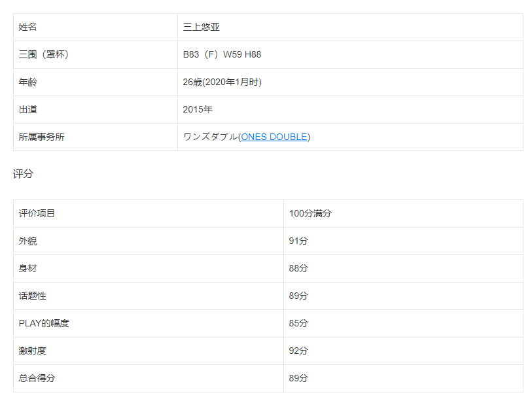This screenshot has width=532, height=399.
Task: Open the ONES DOUBLE link
Action: (x=274, y=137)
